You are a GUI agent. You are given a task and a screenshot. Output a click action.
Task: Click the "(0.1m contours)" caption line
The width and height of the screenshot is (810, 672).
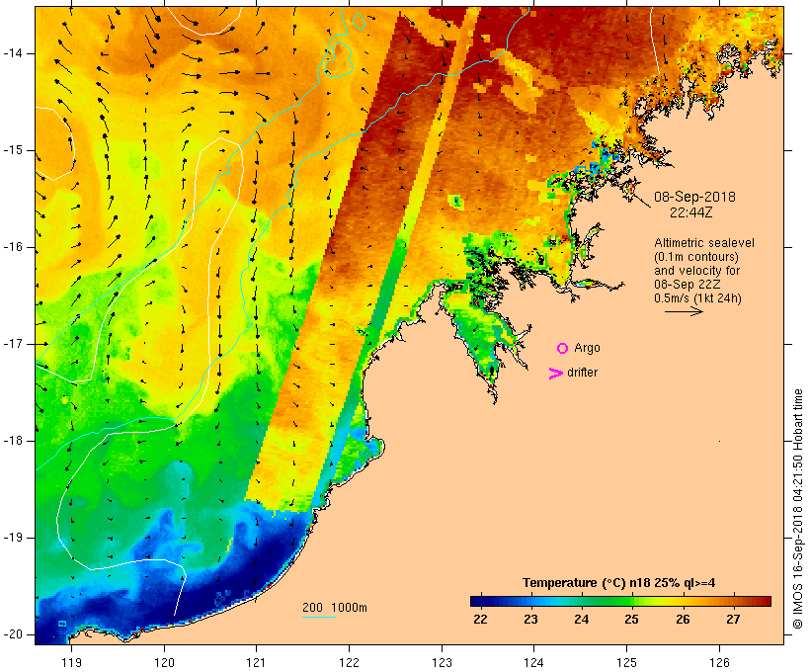click(x=696, y=257)
